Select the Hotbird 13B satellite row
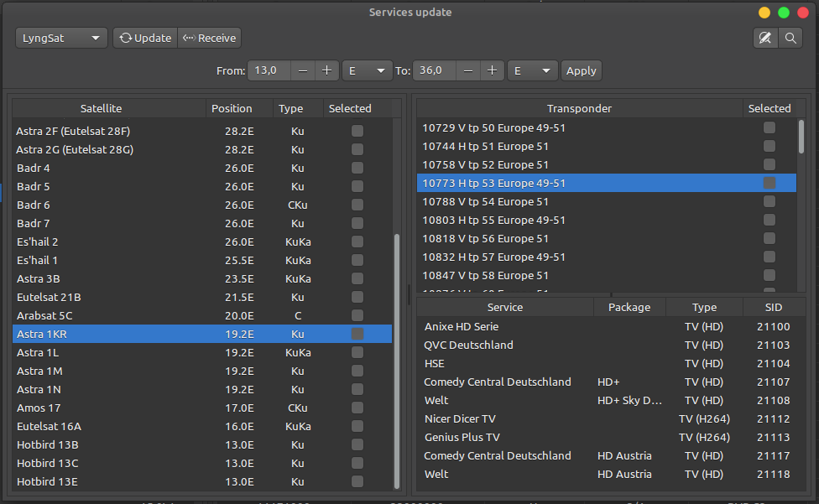This screenshot has height=504, width=819. 48,444
